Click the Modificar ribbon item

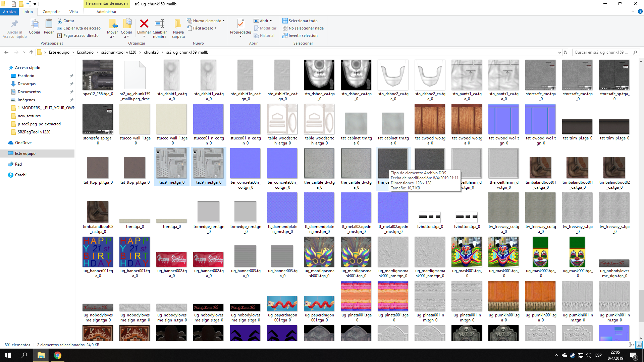point(265,28)
